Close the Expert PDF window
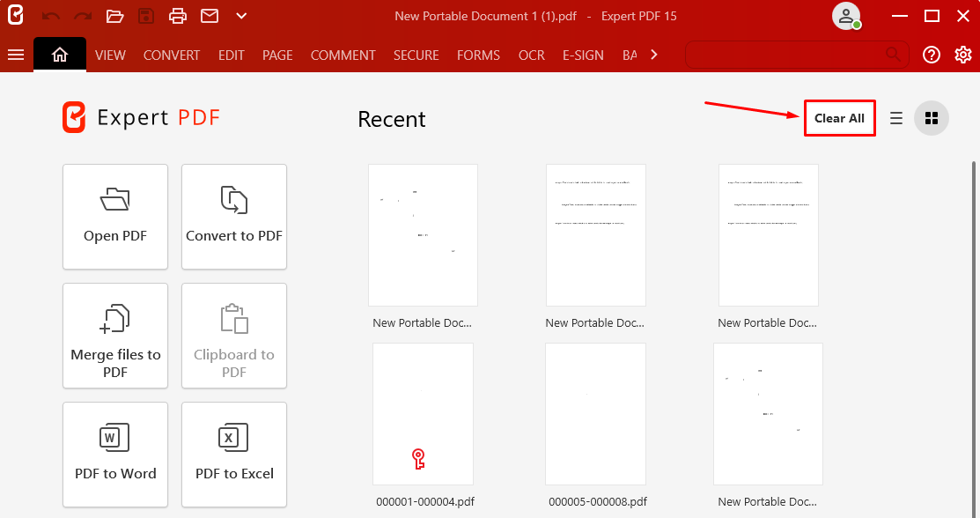This screenshot has height=518, width=980. pyautogui.click(x=963, y=16)
